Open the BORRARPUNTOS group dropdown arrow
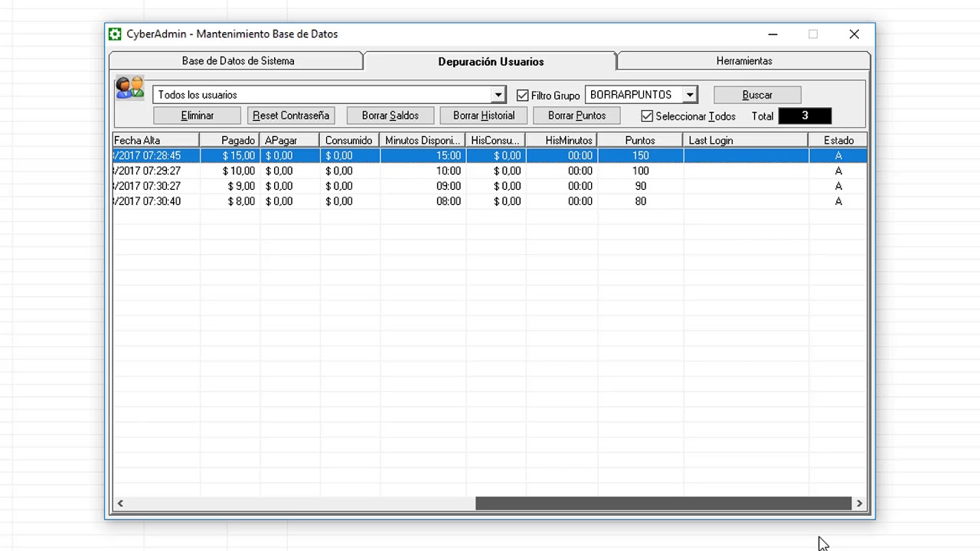This screenshot has height=551, width=980. (x=690, y=95)
